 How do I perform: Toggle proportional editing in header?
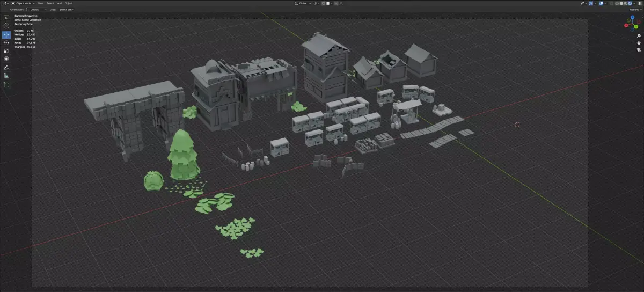coord(336,3)
